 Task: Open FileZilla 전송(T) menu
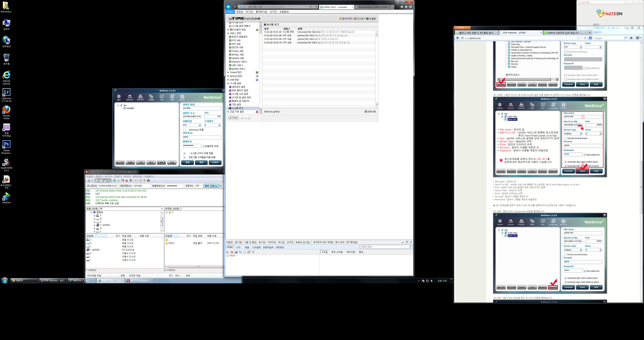118,176
